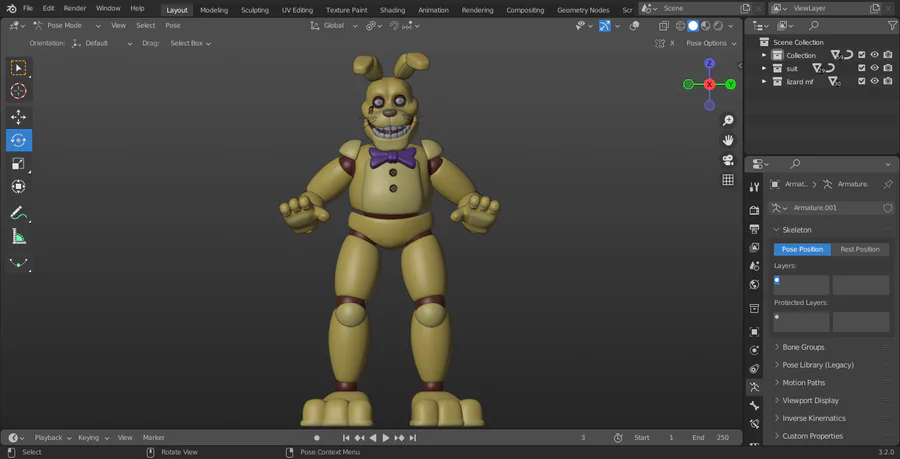
Task: Switch to orthographic grid view icon
Action: (728, 180)
